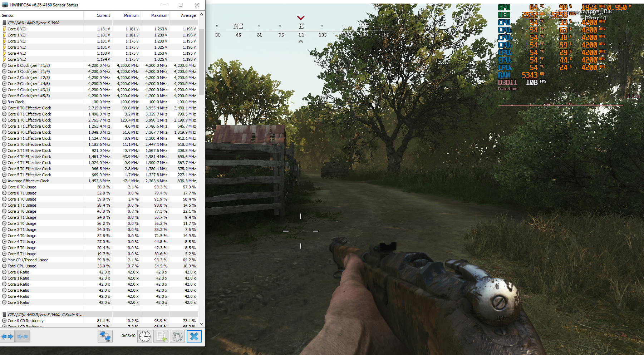Close the HWiNFO64 window from the title bar

coord(197,5)
